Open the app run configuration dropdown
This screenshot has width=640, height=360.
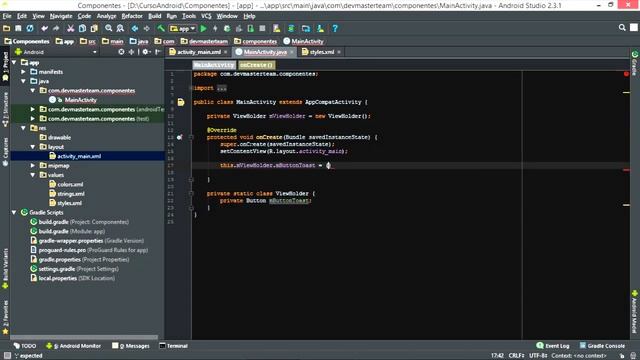point(182,29)
